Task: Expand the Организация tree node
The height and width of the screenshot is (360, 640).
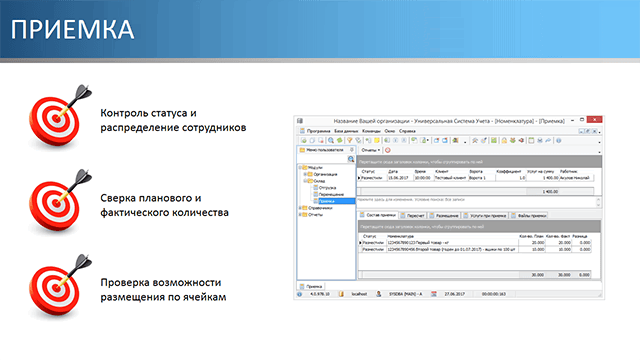Action: (x=305, y=174)
